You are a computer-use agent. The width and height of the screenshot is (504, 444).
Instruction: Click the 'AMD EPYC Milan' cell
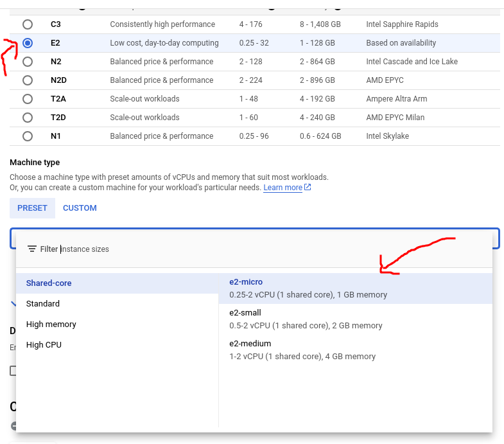click(395, 118)
